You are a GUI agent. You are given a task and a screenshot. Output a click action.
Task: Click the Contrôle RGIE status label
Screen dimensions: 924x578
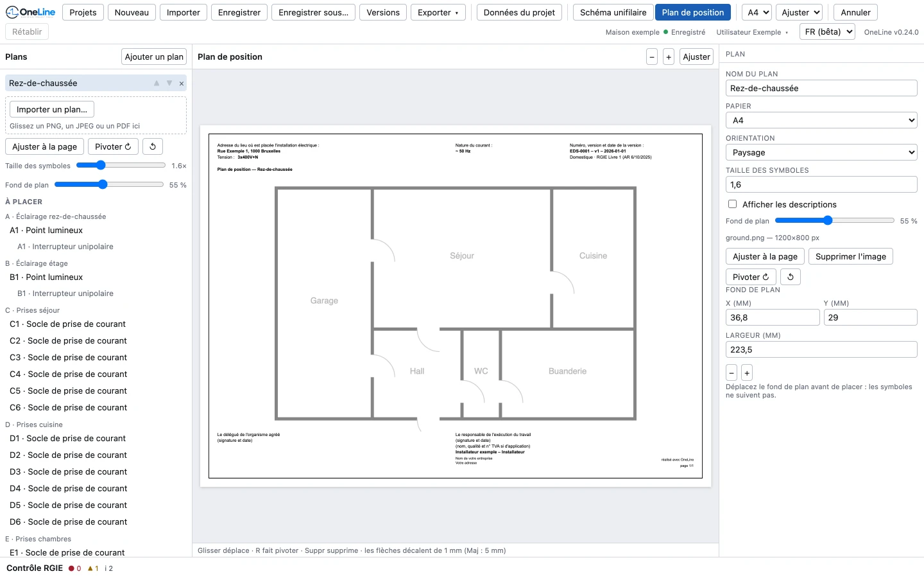(x=35, y=568)
